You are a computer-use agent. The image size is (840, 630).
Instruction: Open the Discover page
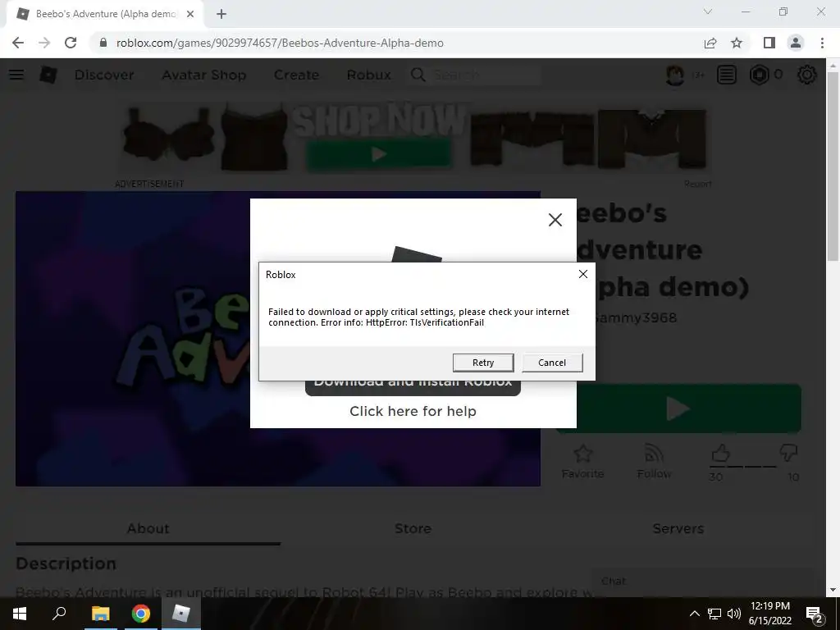104,75
